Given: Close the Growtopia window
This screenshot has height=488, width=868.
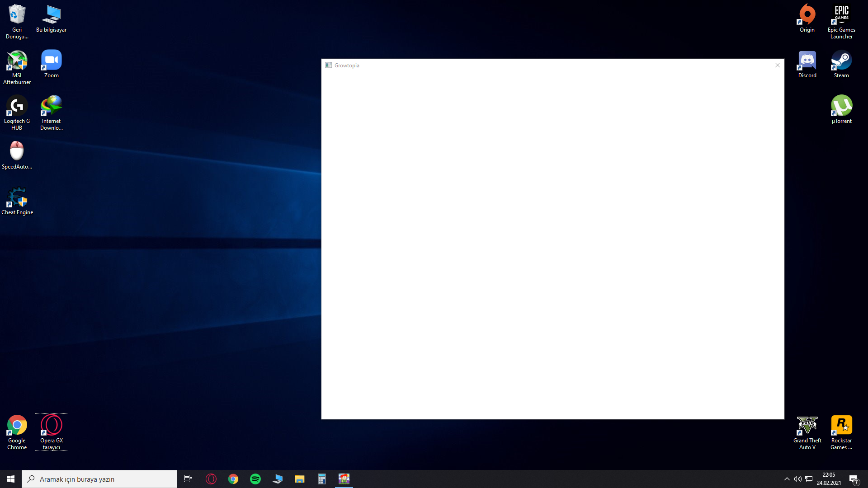Looking at the screenshot, I should (777, 65).
